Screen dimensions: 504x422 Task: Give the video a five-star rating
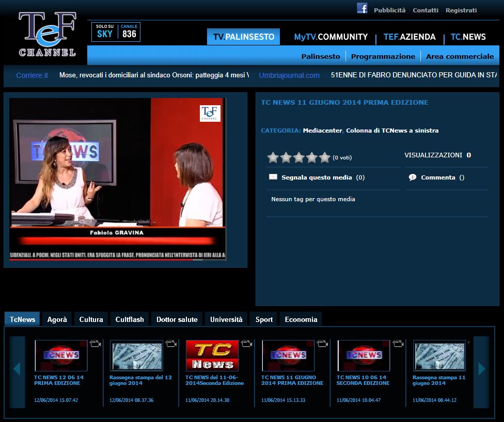[324, 157]
